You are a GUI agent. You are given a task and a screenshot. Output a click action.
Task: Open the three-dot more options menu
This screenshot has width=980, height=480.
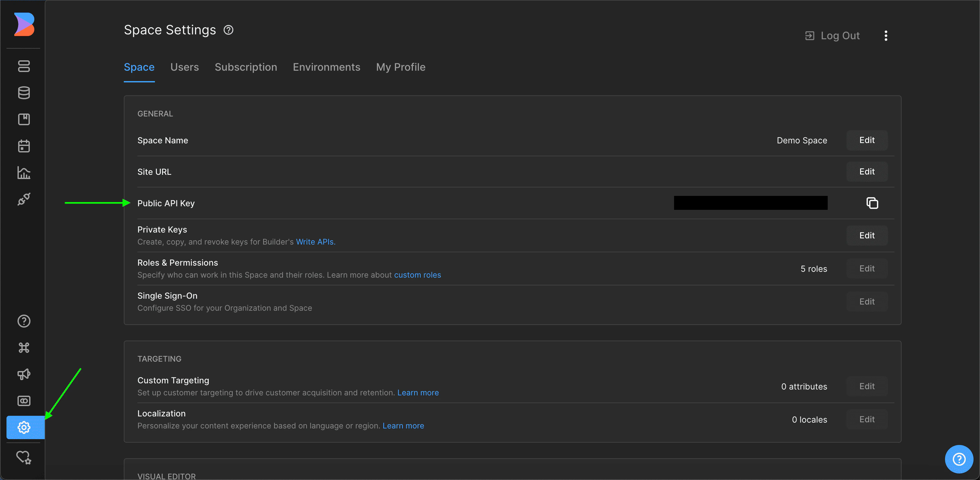point(886,36)
